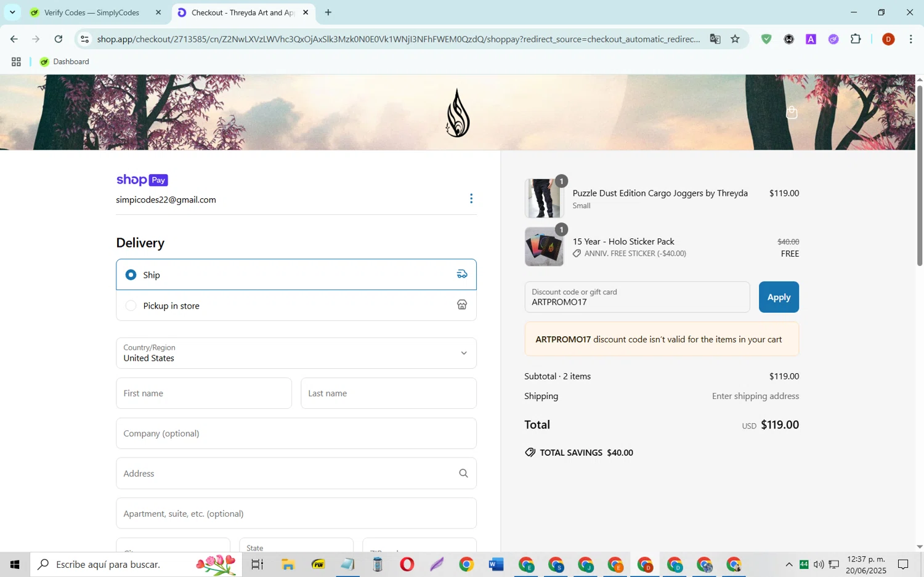Screen dimensions: 924x577
Task: Switch to Verify Codes SimplyCodes tab
Action: [95, 12]
